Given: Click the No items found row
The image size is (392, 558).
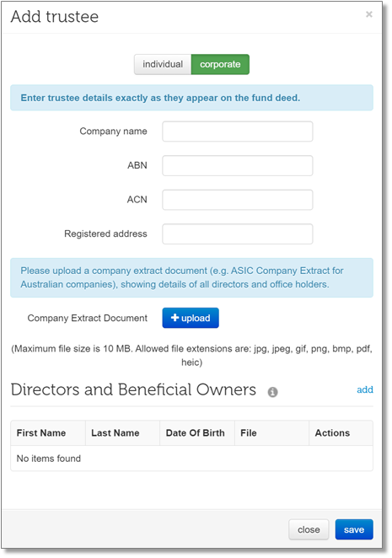Looking at the screenshot, I should [x=192, y=459].
